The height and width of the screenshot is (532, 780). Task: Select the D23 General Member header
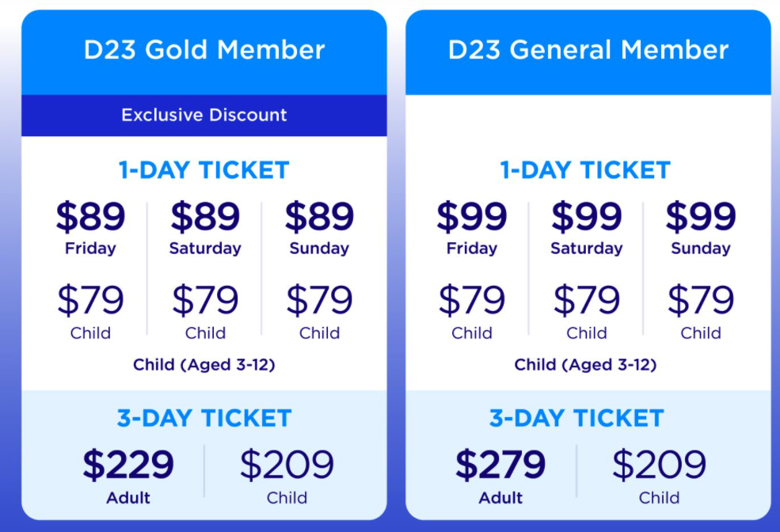click(588, 51)
